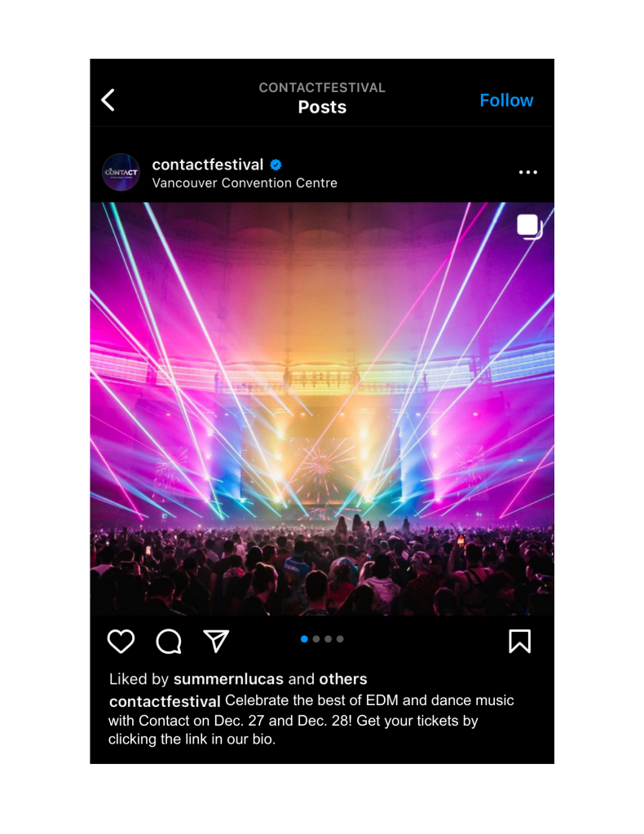Click the Posts header title

[x=322, y=107]
